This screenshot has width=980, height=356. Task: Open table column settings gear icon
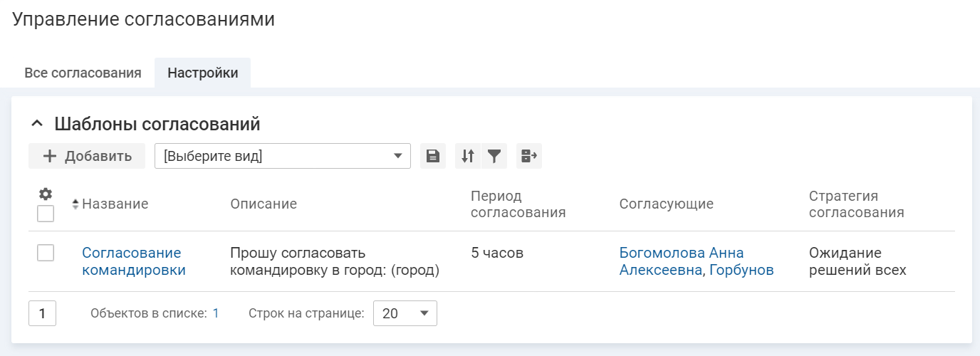coord(46,194)
